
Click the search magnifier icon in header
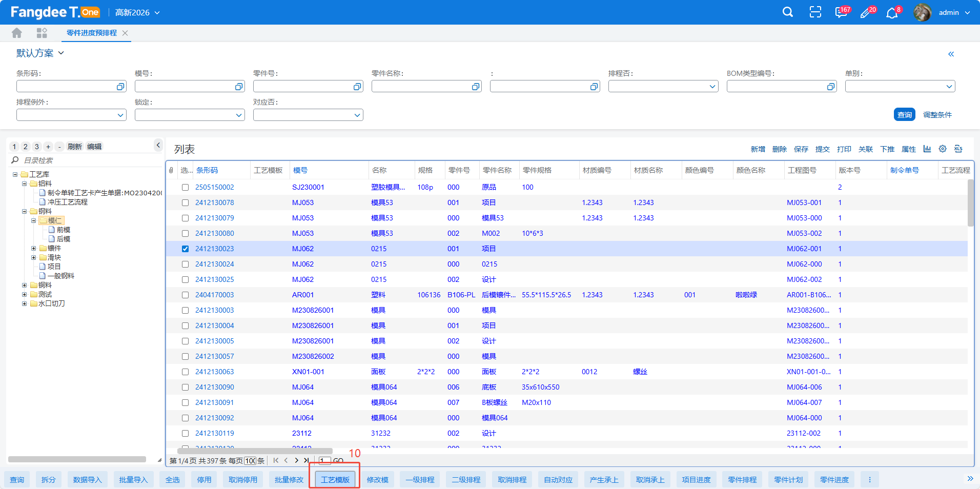coord(788,12)
